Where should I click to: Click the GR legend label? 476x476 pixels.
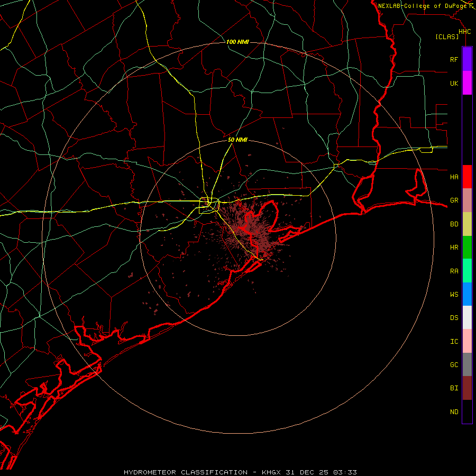click(454, 200)
